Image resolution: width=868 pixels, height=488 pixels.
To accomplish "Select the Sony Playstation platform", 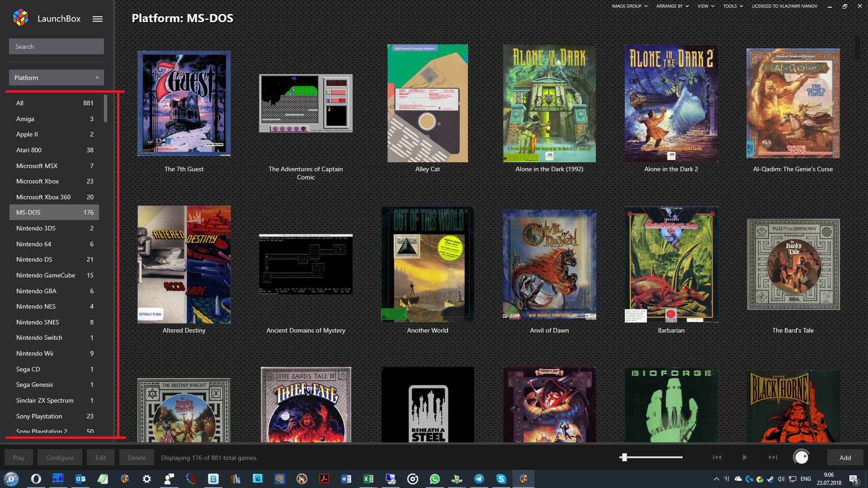I will [54, 416].
